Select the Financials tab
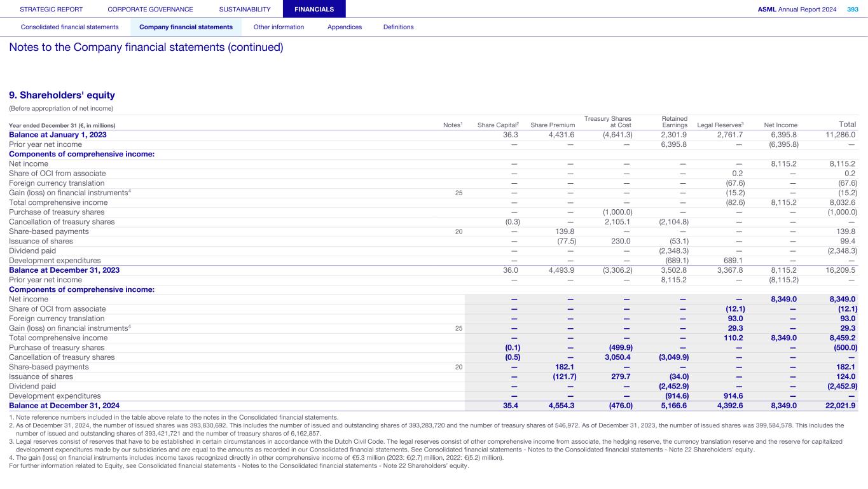The image size is (868, 489). coord(314,10)
